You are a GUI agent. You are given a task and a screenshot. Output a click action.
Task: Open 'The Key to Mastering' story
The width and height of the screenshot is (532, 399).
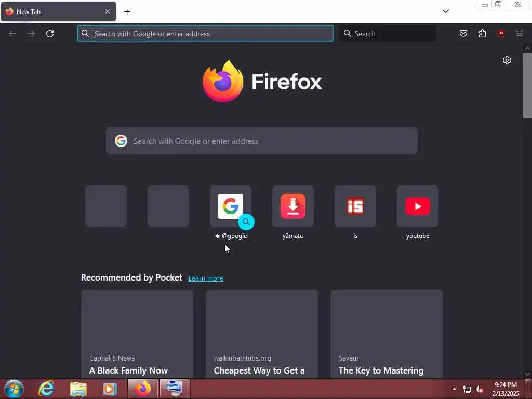[x=387, y=334]
